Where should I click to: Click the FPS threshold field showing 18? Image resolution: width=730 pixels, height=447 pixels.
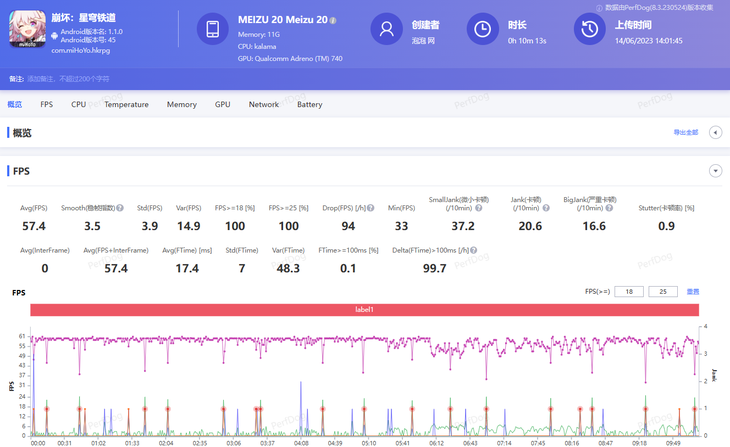(629, 291)
